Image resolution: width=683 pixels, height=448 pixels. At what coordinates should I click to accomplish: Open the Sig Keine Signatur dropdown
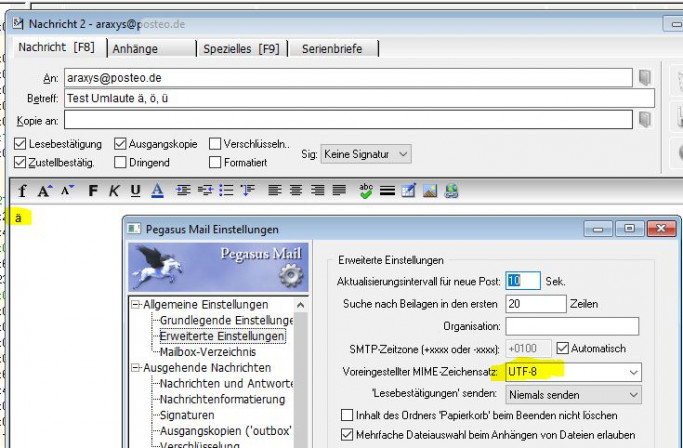366,154
